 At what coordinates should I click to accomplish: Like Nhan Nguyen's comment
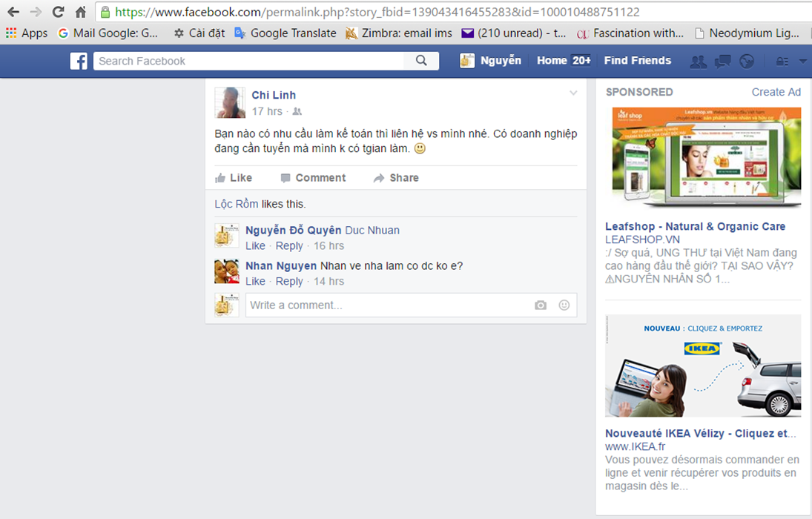pyautogui.click(x=255, y=281)
